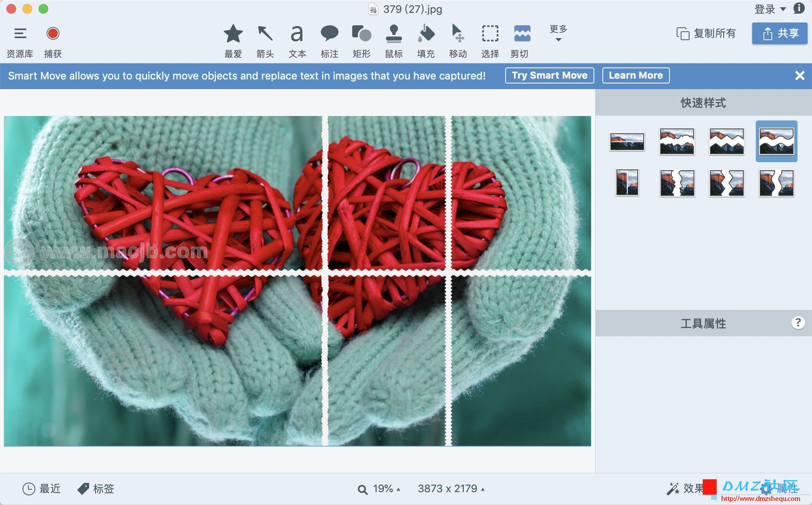The height and width of the screenshot is (505, 812).
Task: Choose the selected horizontal wavy cut out style
Action: 776,141
